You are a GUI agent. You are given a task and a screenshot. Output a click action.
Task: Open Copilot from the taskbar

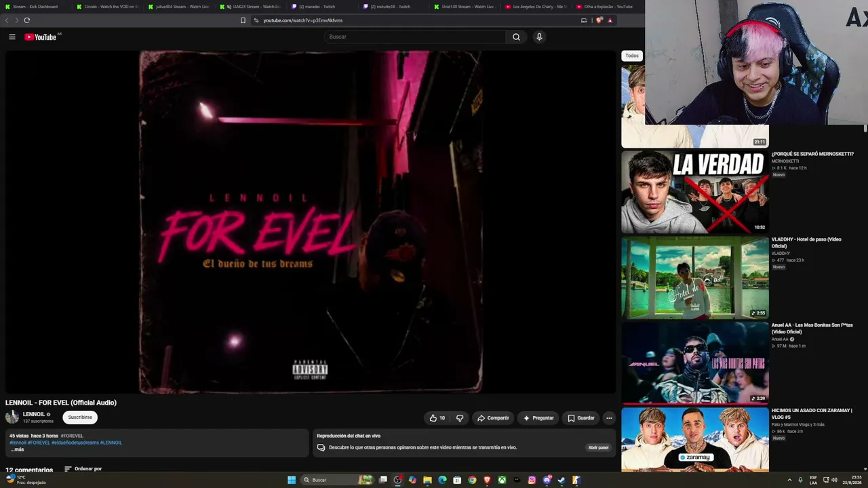[x=412, y=480]
